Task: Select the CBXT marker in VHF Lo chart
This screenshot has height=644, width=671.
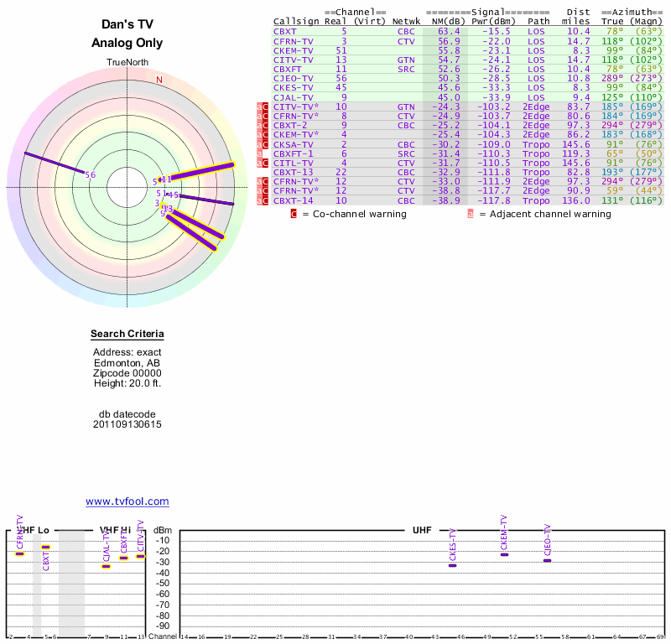Action: point(46,548)
